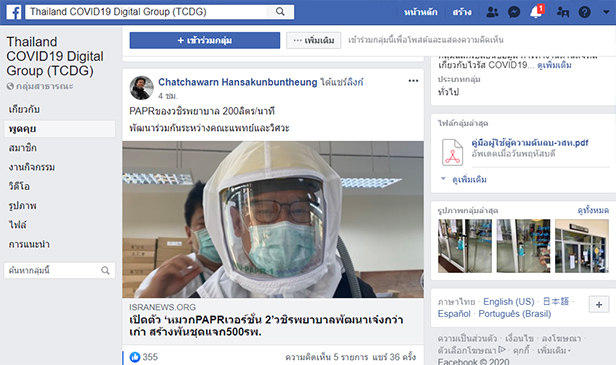Click the group title Thailand COVID19 Digital Group
Viewport: 616px width, 365px height.
pyautogui.click(x=55, y=56)
